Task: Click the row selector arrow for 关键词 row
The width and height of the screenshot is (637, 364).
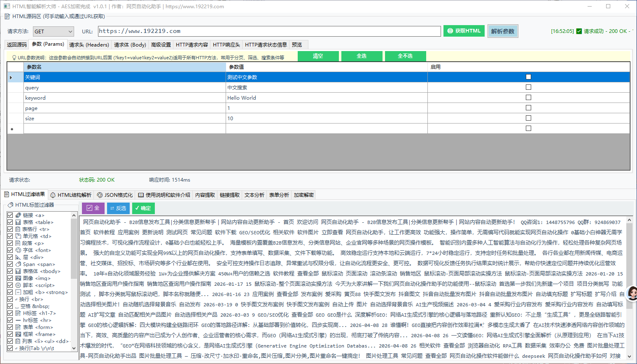Action: point(11,77)
